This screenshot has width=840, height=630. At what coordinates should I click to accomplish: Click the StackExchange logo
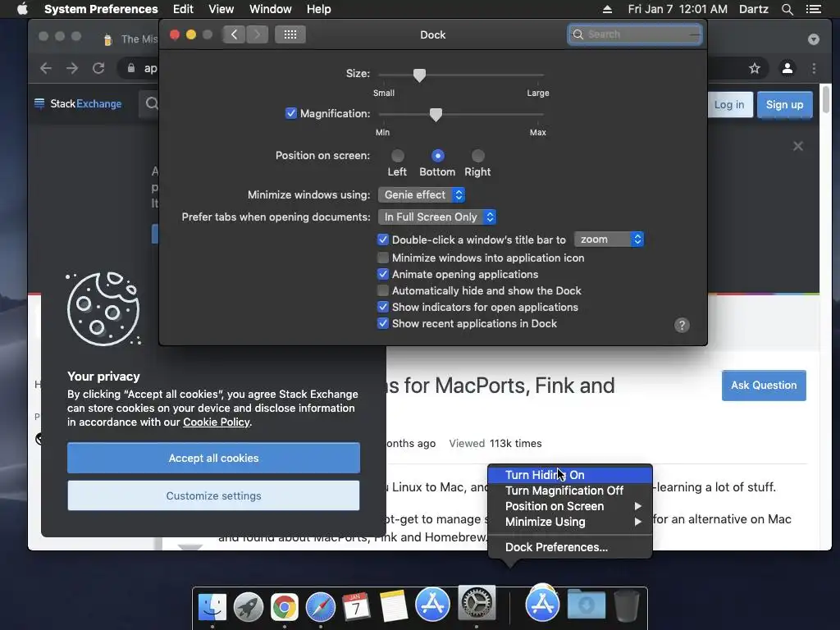pyautogui.click(x=78, y=103)
